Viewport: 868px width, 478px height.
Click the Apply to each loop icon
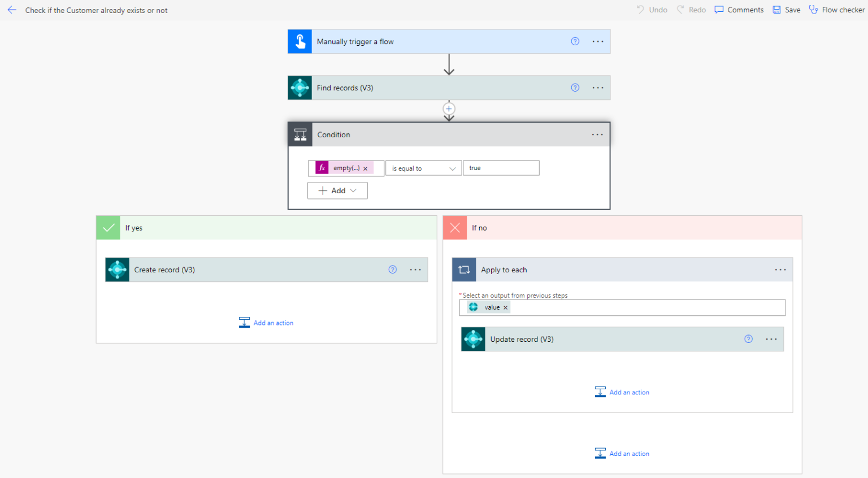(464, 270)
